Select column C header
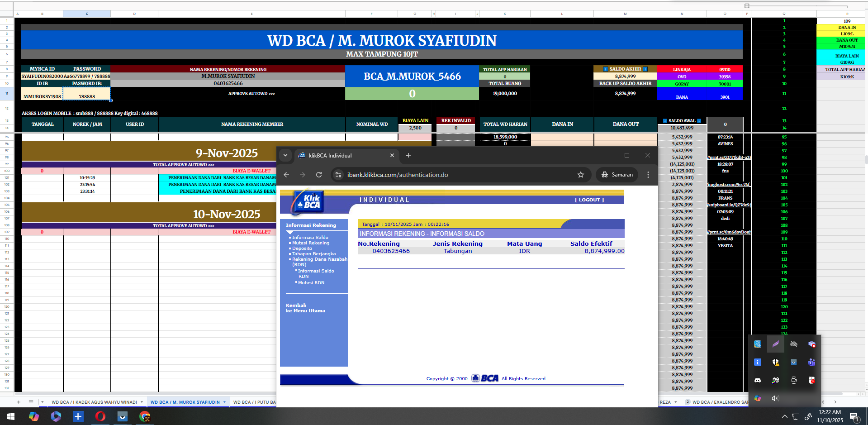Screen dimensions: 868x425 pos(87,14)
